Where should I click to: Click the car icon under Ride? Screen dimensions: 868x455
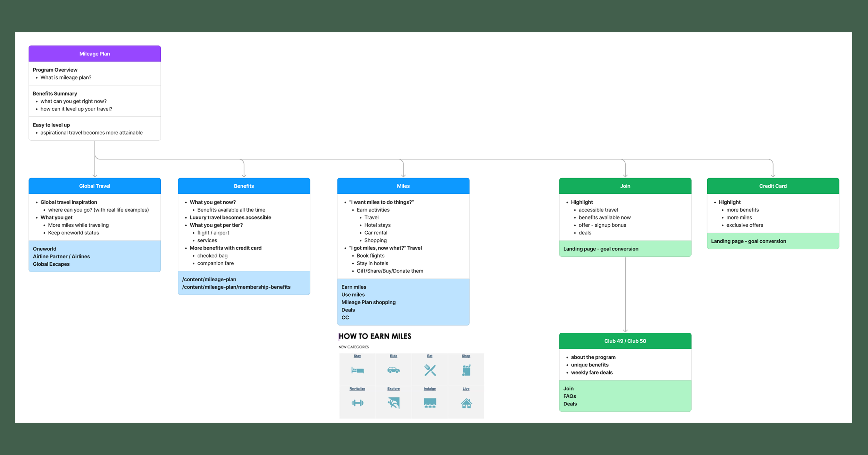coord(393,370)
